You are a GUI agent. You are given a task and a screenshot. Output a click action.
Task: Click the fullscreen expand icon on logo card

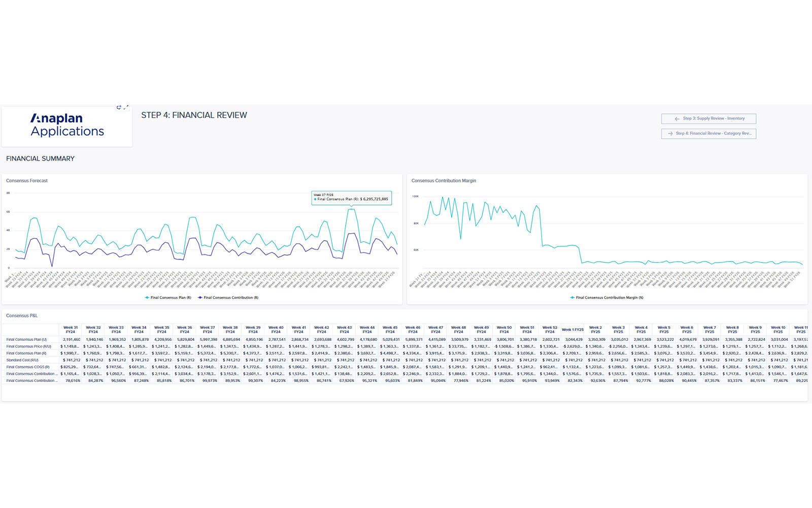[126, 107]
